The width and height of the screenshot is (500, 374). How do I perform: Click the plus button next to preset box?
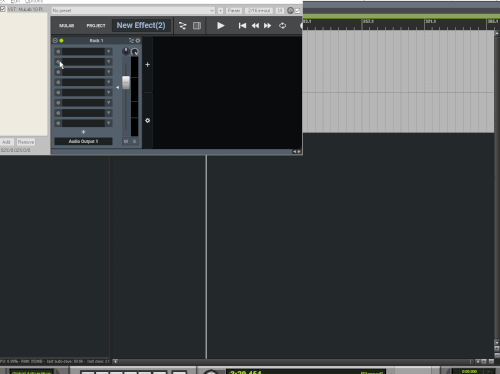[220, 11]
